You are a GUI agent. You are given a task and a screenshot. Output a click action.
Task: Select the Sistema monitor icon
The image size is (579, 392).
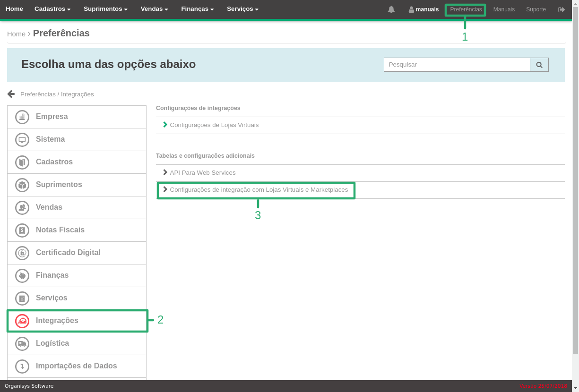click(x=22, y=139)
